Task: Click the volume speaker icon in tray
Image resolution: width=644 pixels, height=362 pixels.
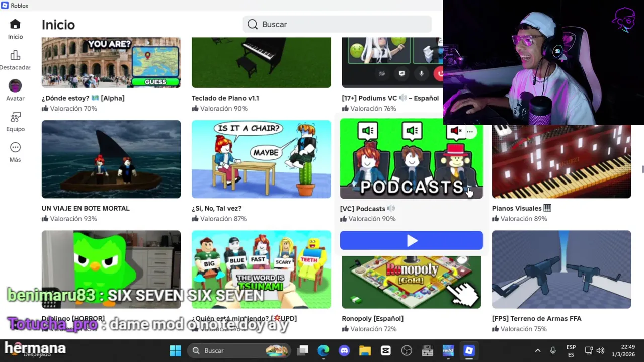Action: [600, 350]
